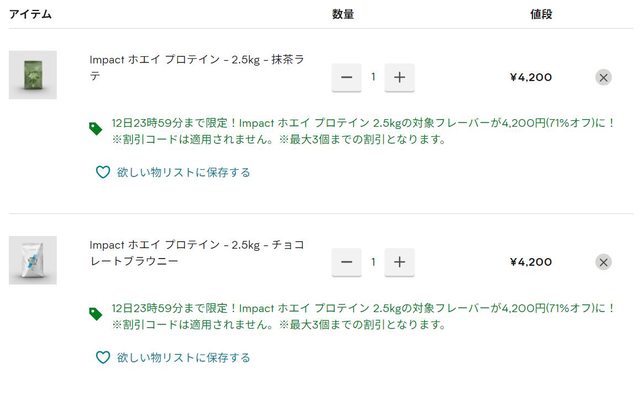Image resolution: width=640 pixels, height=397 pixels.
Task: Remove チョコレートブラウニー protein from cart
Action: coord(603,262)
